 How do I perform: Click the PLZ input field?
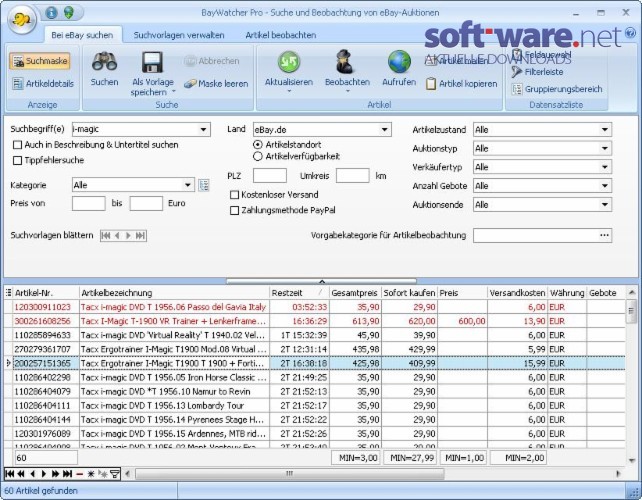pos(270,176)
